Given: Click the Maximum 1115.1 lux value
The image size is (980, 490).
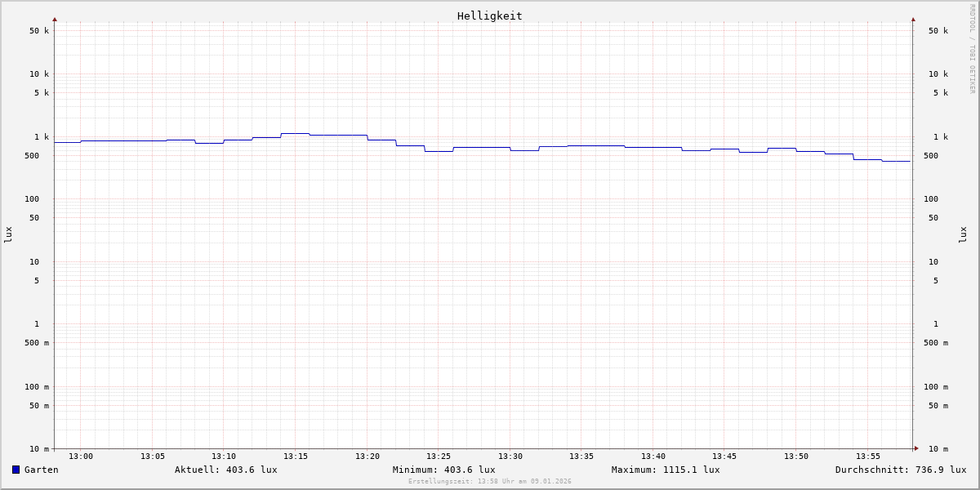Looking at the screenshot, I should 666,470.
